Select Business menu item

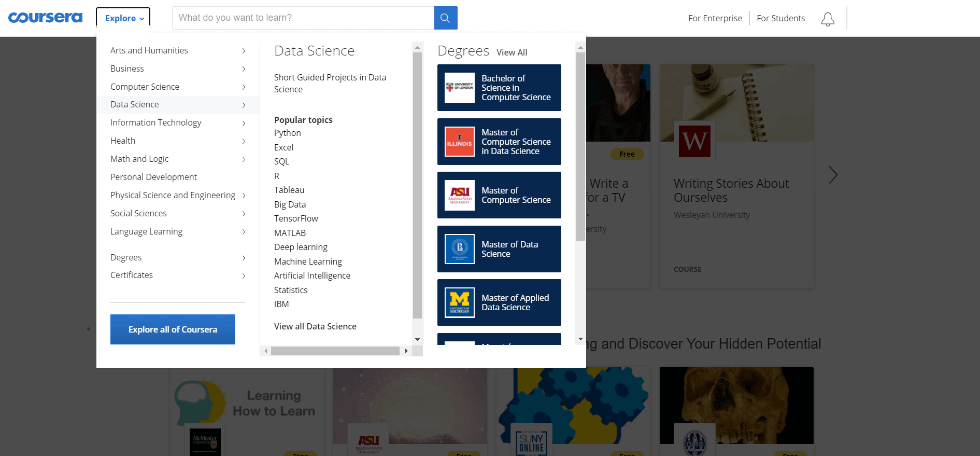[x=127, y=68]
